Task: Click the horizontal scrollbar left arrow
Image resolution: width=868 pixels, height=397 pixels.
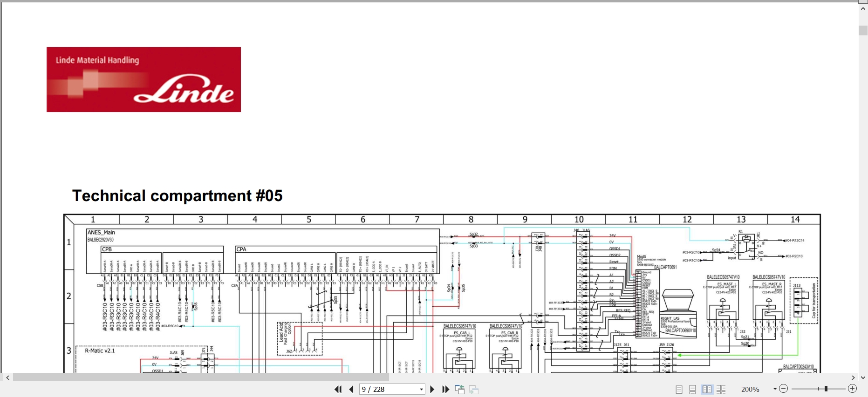Action: (7, 377)
